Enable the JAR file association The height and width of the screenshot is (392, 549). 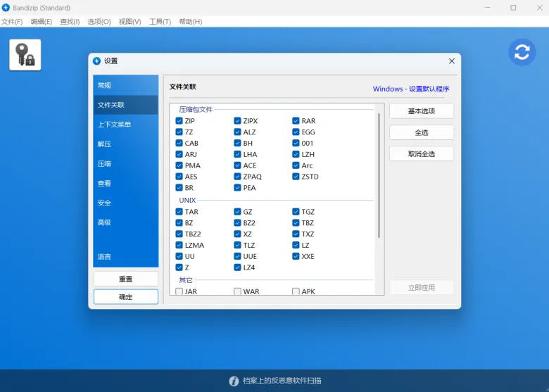point(179,291)
